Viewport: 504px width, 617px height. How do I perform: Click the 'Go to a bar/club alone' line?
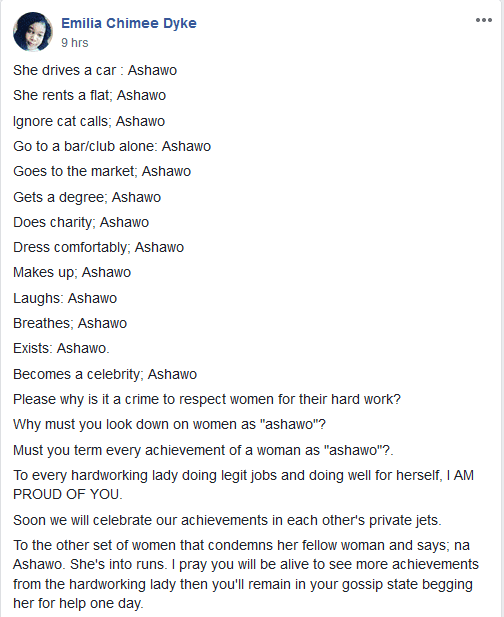point(112,146)
